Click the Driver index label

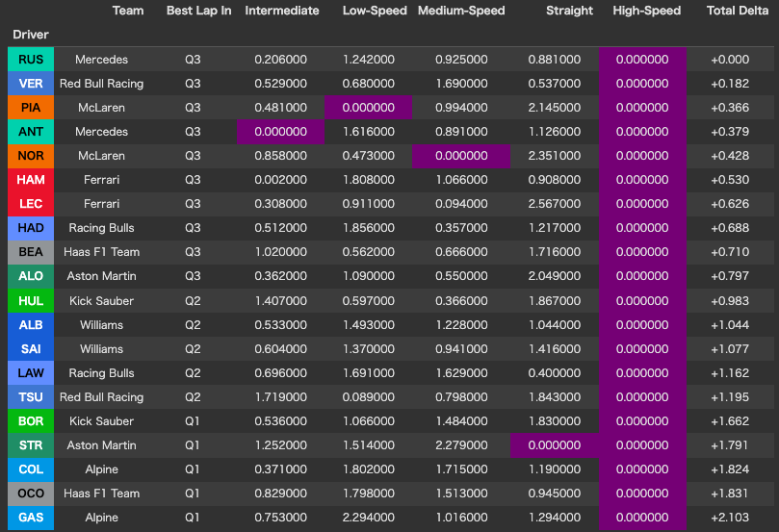[x=31, y=35]
